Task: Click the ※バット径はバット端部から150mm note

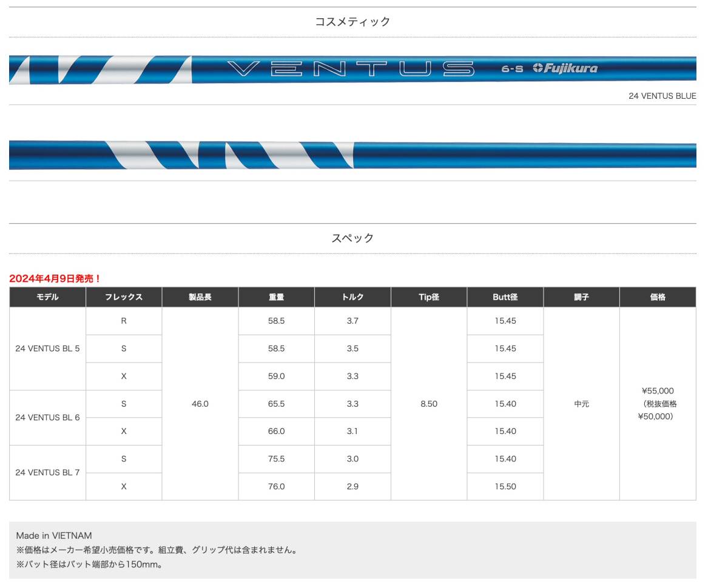Action: point(89,565)
